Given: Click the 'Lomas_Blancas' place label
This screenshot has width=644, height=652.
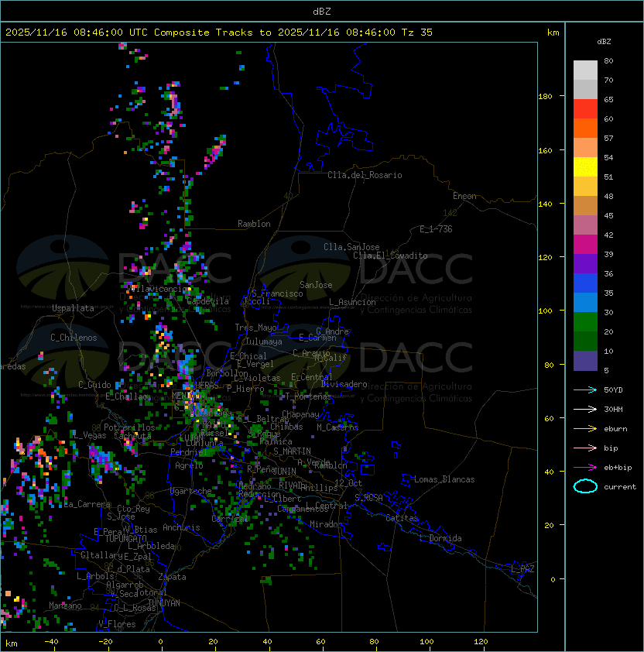Looking at the screenshot, I should (444, 479).
